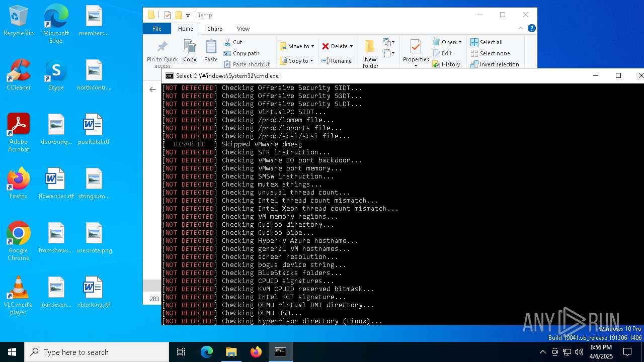This screenshot has height=362, width=644.
Task: Open the File menu in Explorer
Action: pyautogui.click(x=157, y=29)
